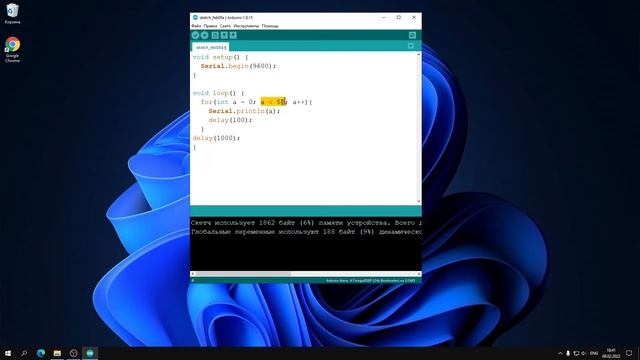The height and width of the screenshot is (360, 640).
Task: Click the editor vertical scrollbar up arrow
Action: (x=419, y=55)
